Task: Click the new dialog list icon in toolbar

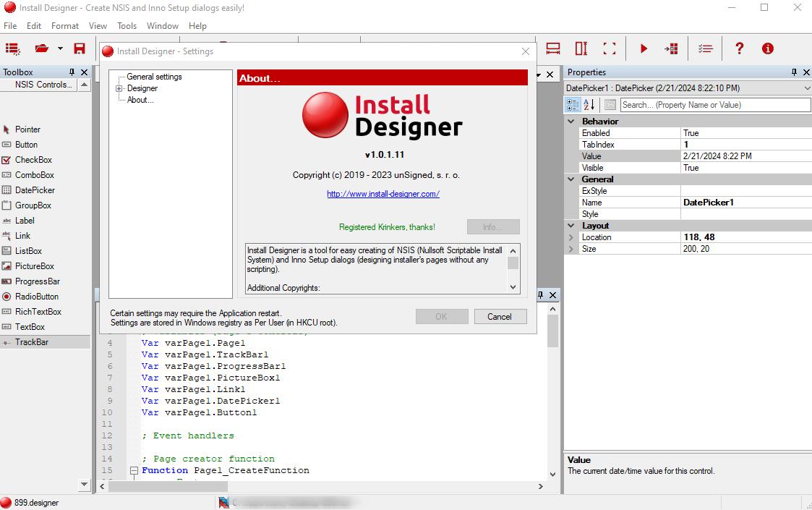Action: tap(12, 48)
